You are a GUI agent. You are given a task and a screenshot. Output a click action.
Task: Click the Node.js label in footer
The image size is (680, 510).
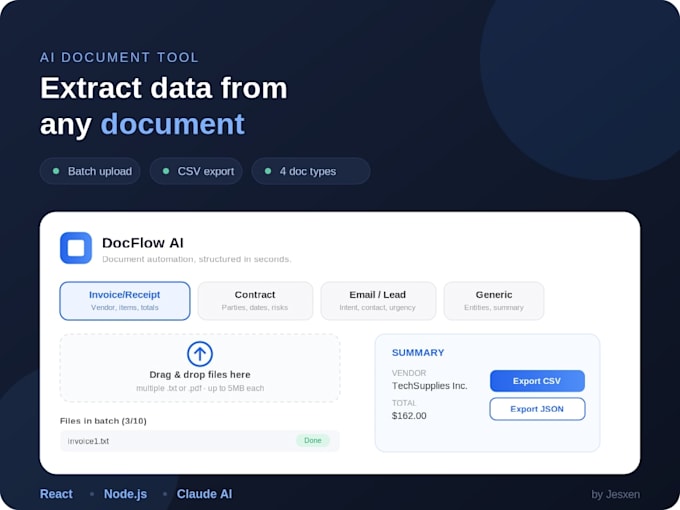125,494
